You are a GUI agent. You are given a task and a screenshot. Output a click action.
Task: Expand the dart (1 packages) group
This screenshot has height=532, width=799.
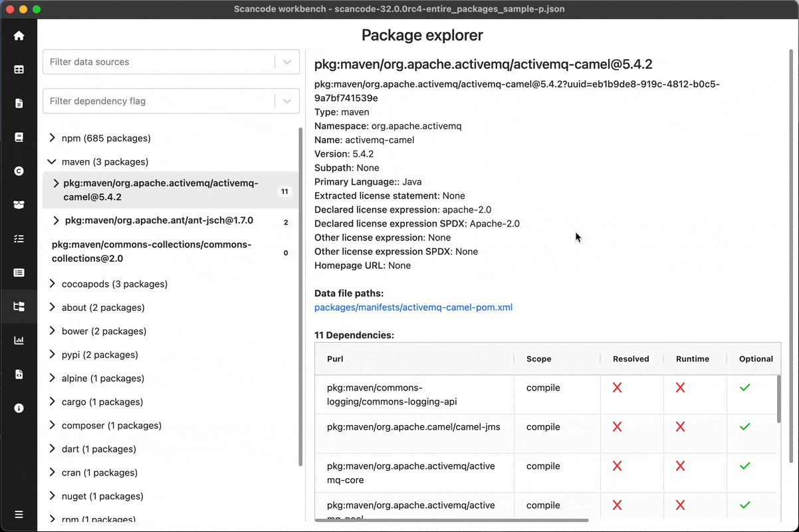(52, 449)
